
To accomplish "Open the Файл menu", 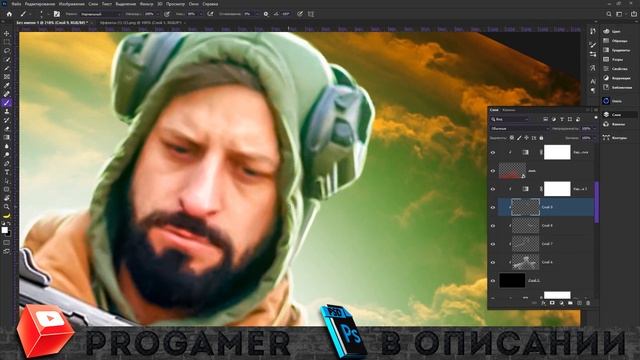I will click(16, 4).
